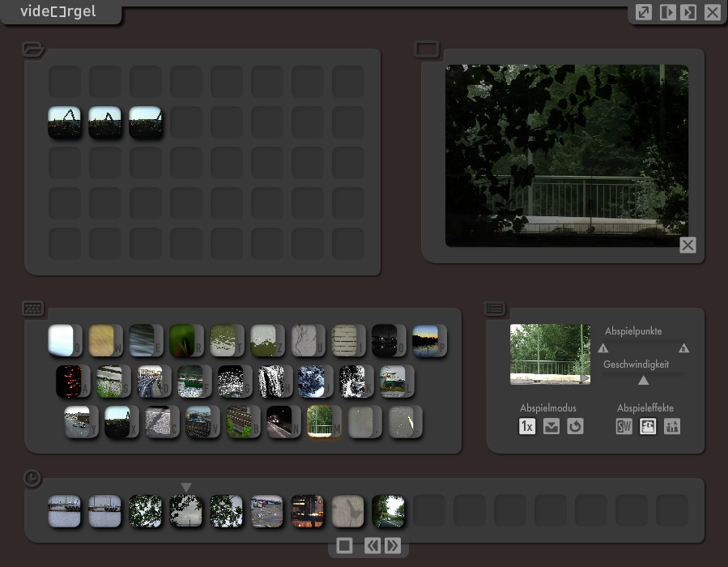Toggle the SW black-and-white Abspieleffekte button
The height and width of the screenshot is (567, 728).
(624, 426)
